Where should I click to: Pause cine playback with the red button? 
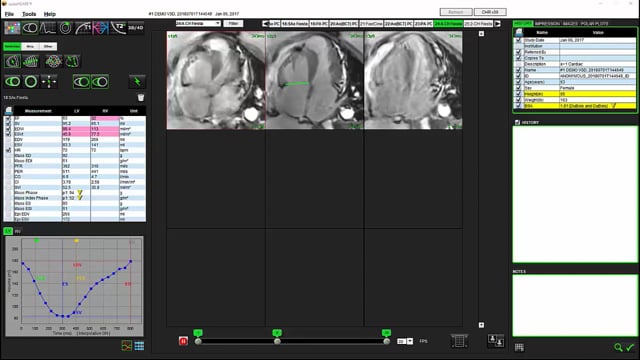[x=183, y=341]
